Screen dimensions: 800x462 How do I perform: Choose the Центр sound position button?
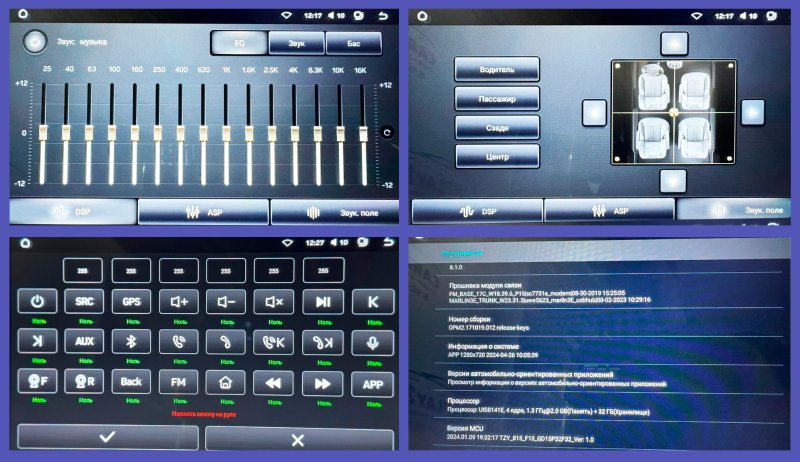tap(497, 156)
